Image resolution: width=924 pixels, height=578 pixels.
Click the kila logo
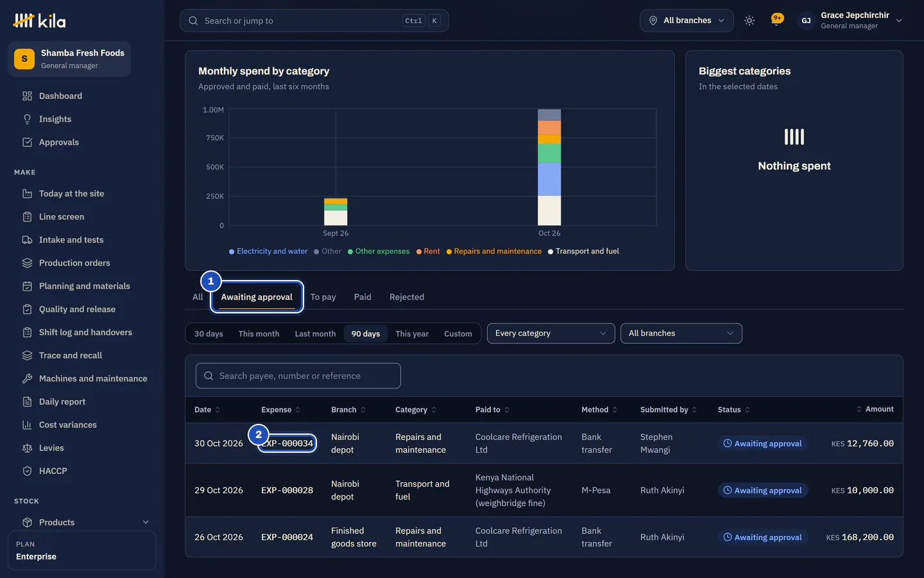[x=39, y=21]
